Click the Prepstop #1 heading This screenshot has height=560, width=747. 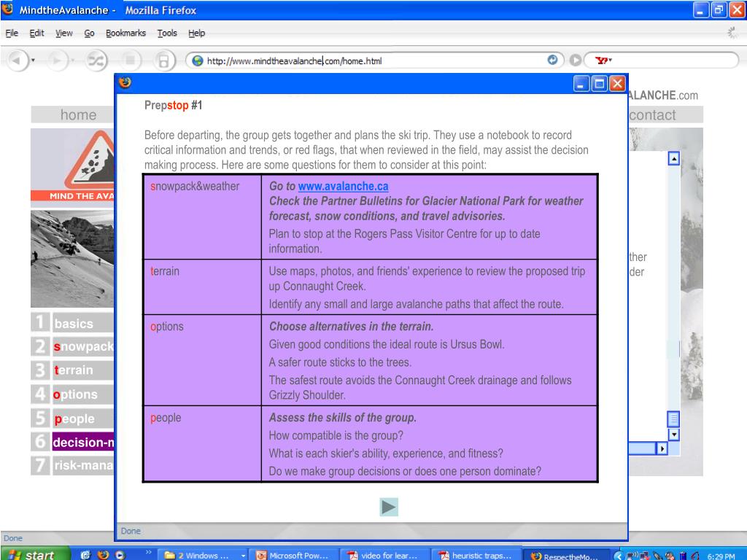click(x=173, y=105)
